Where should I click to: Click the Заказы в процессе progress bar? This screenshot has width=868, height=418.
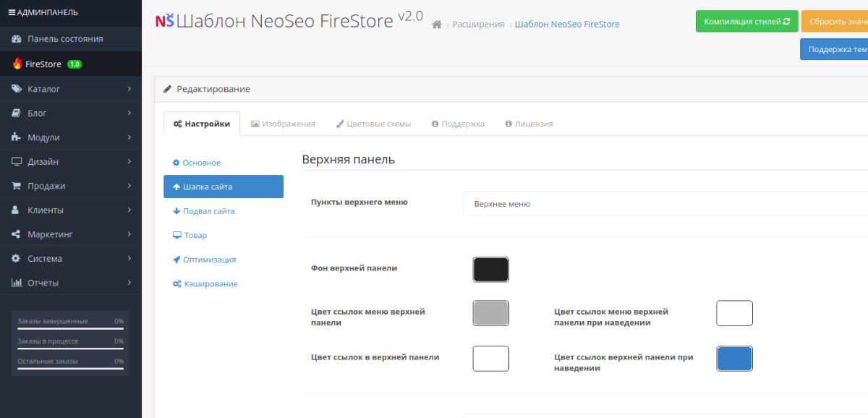coord(71,349)
